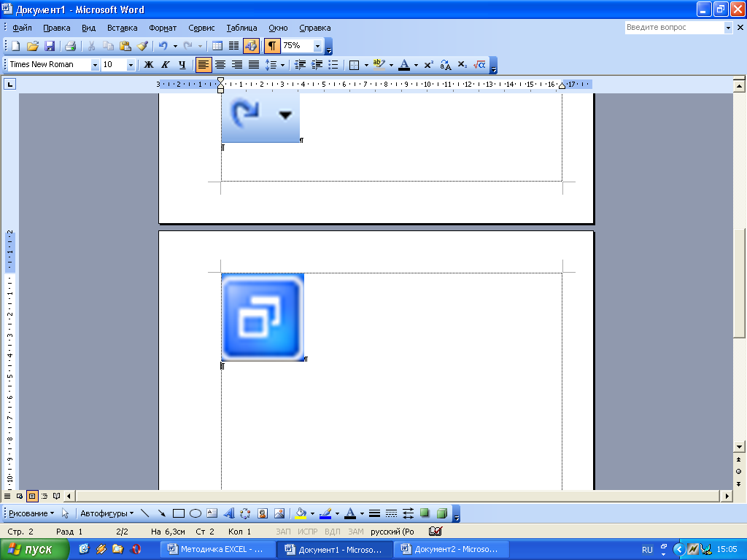Image resolution: width=747 pixels, height=560 pixels.
Task: Expand the help question box dropdown
Action: click(x=728, y=28)
